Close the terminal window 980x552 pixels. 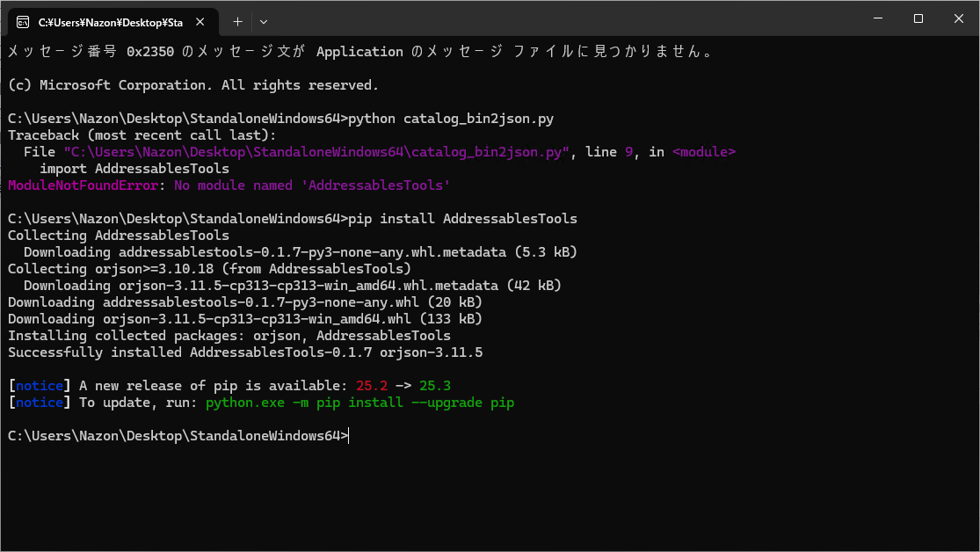[958, 18]
